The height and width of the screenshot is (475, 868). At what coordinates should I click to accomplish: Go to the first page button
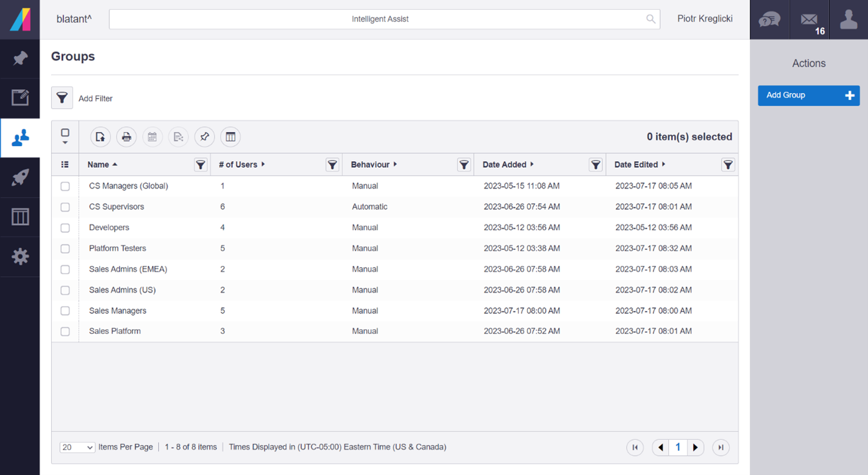pos(635,448)
